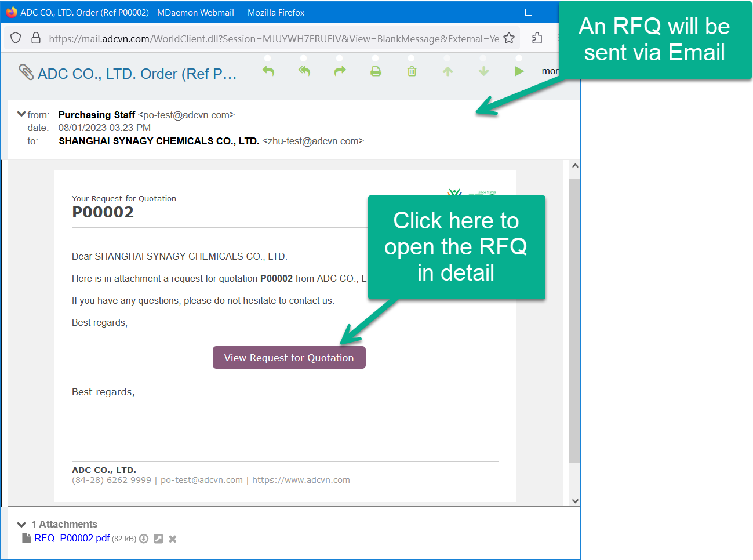Remove attachment with the X icon
The width and height of the screenshot is (753, 560).
click(173, 539)
